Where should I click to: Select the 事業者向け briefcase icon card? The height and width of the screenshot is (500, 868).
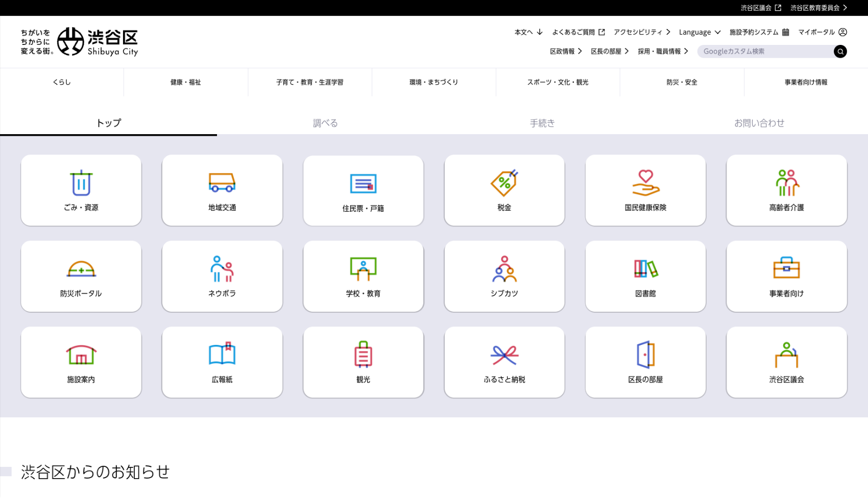click(787, 277)
